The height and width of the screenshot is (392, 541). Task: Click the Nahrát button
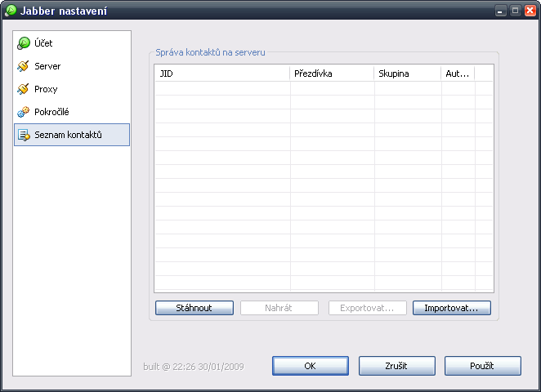point(279,308)
